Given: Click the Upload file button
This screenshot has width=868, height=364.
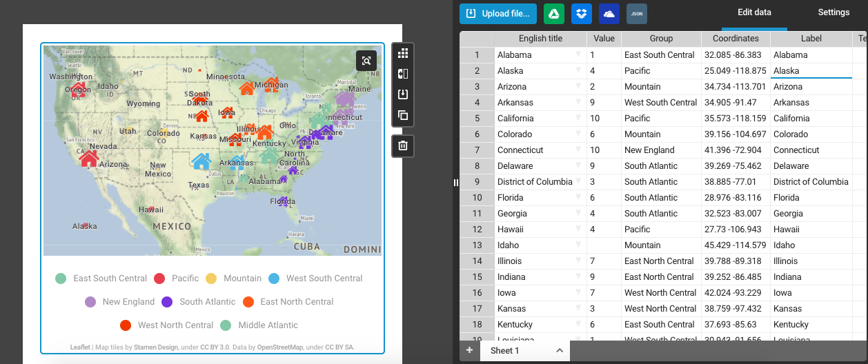Looking at the screenshot, I should [x=498, y=14].
